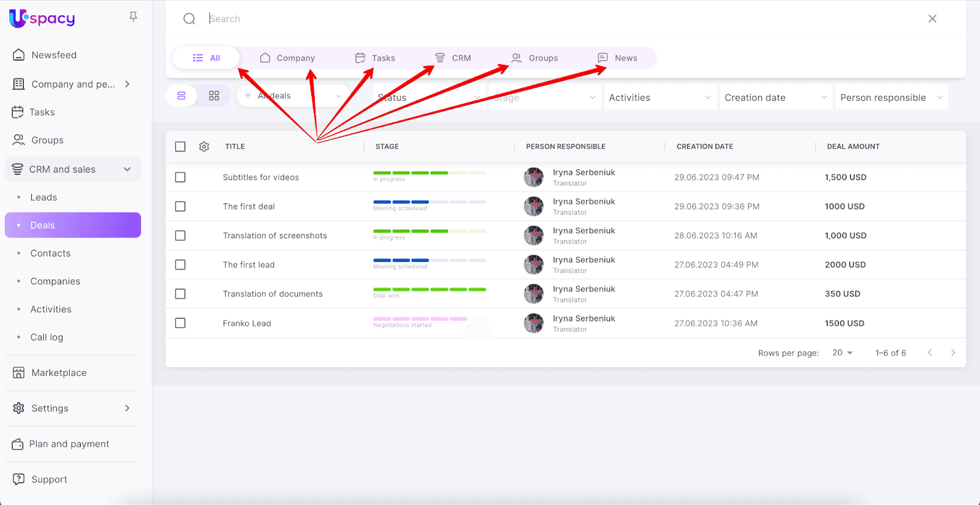Click the search magnifier icon
980x505 pixels.
(x=189, y=19)
